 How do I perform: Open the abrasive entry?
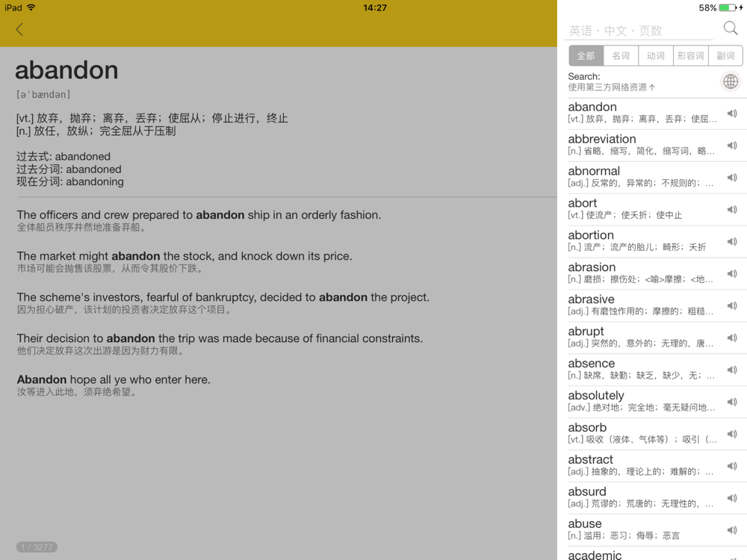tap(651, 305)
